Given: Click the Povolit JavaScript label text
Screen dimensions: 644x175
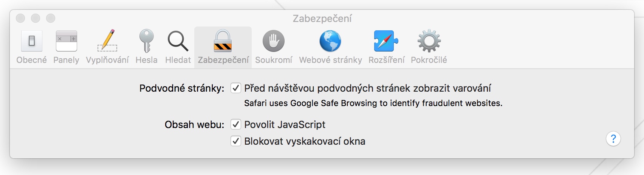Looking at the screenshot, I should point(285,125).
